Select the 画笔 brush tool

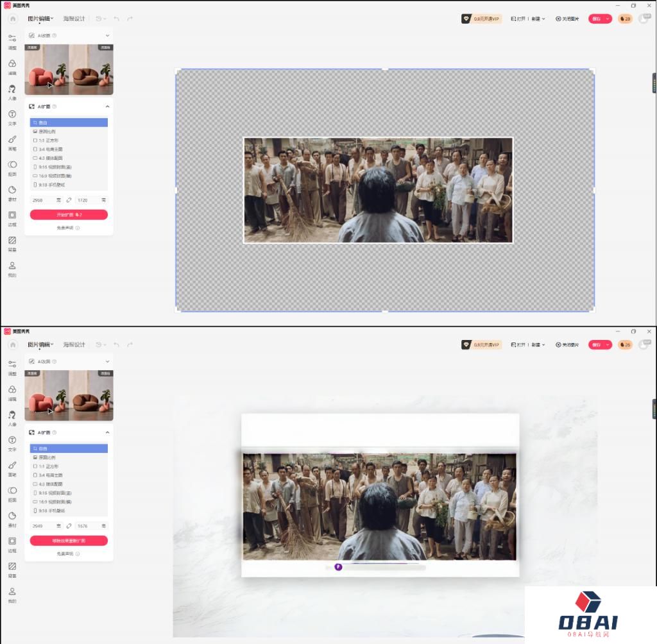tap(12, 144)
